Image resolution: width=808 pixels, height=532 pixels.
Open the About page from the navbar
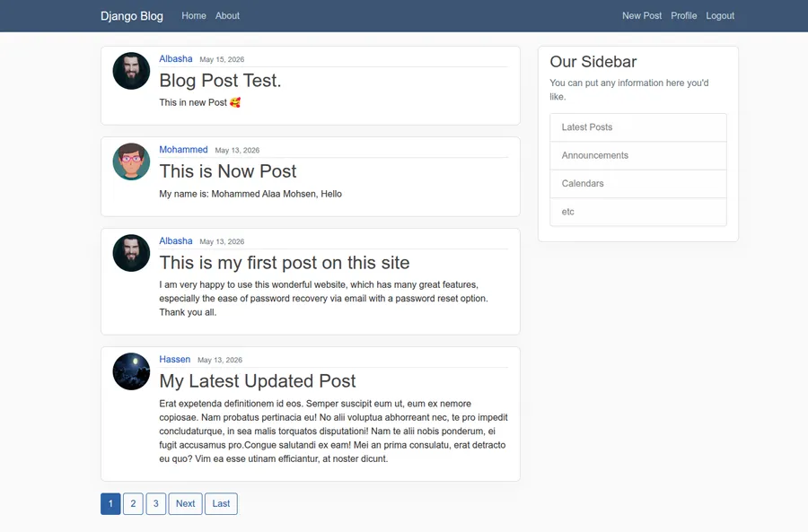coord(227,16)
